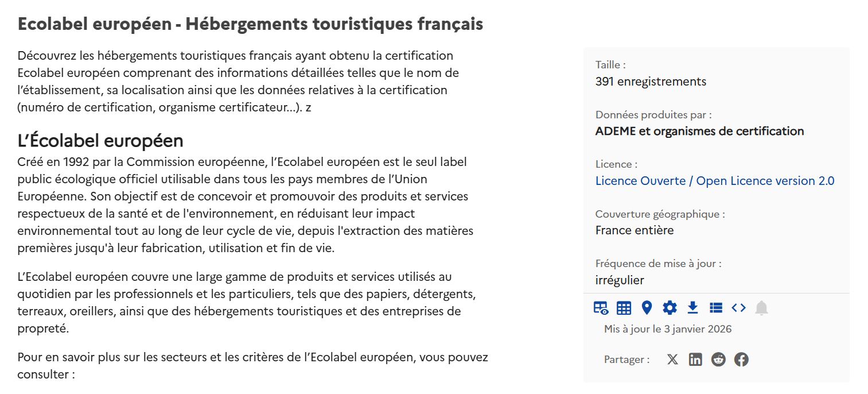Click the "irrégulier" update frequency value

[x=620, y=280]
